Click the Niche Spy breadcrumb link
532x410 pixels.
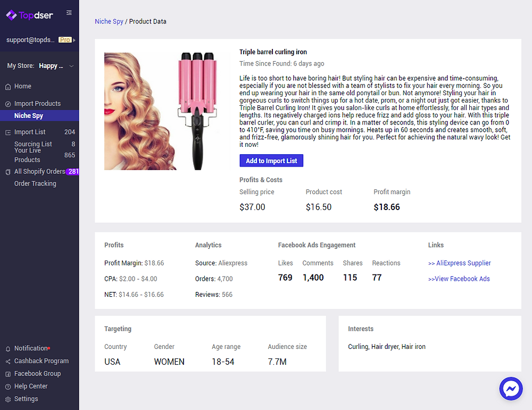pos(109,21)
